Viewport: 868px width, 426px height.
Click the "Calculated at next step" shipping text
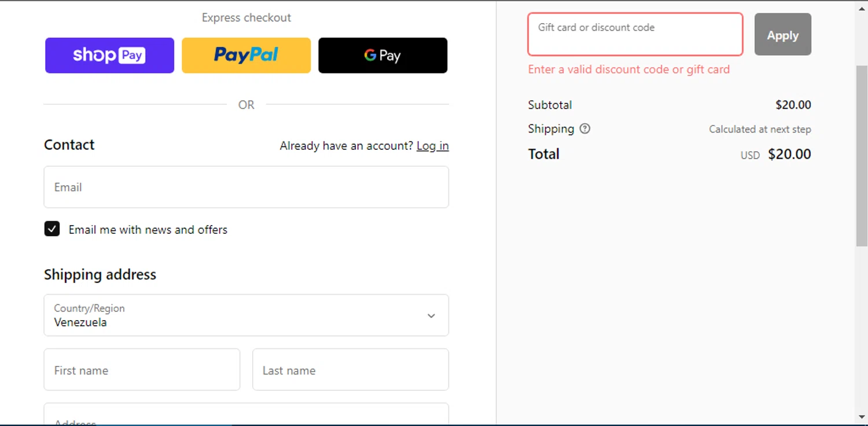[x=760, y=129]
